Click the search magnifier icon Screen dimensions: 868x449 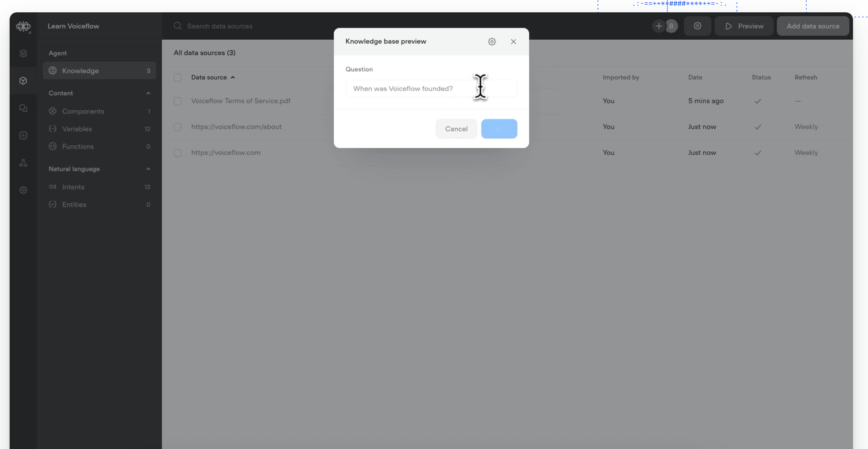[177, 26]
